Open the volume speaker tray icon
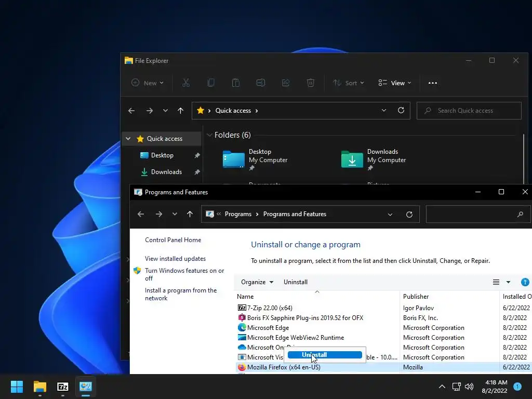The height and width of the screenshot is (399, 532). coord(469,387)
